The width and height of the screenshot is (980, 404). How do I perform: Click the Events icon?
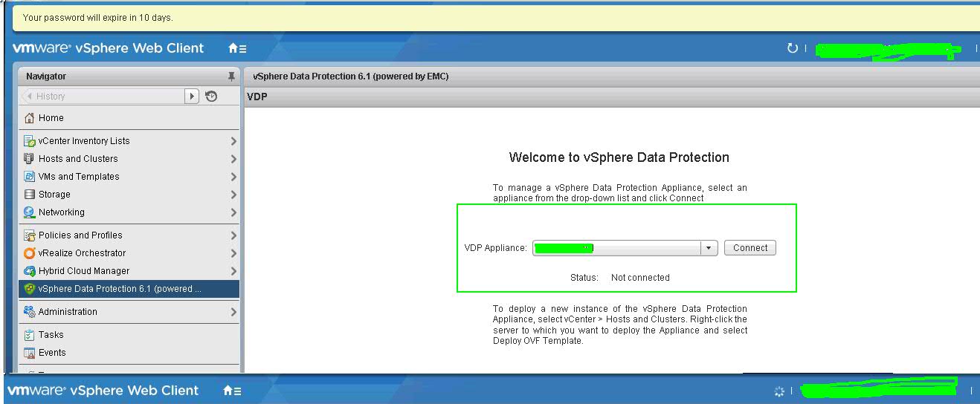[30, 353]
